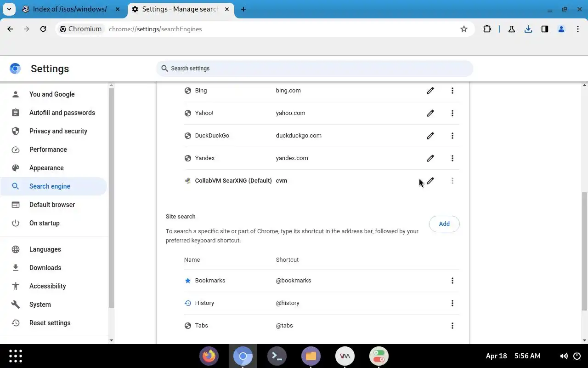This screenshot has height=368, width=588.
Task: Show browser downloads from toolbar
Action: (528, 29)
